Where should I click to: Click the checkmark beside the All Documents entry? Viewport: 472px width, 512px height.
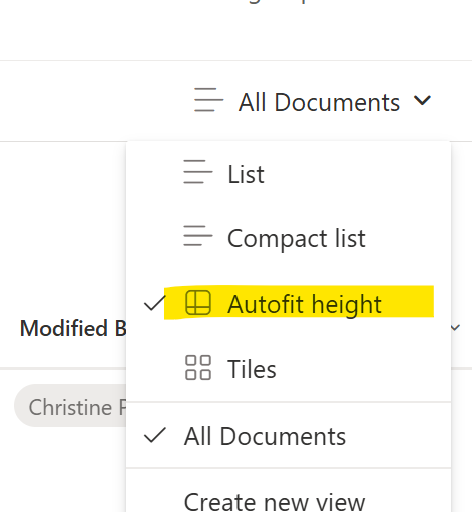155,435
